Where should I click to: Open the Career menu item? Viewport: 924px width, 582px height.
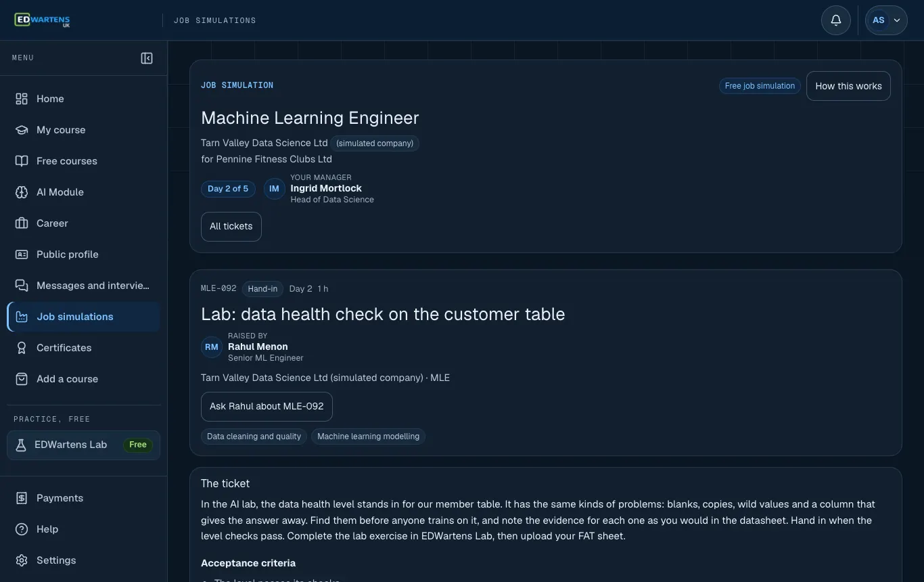(x=84, y=223)
